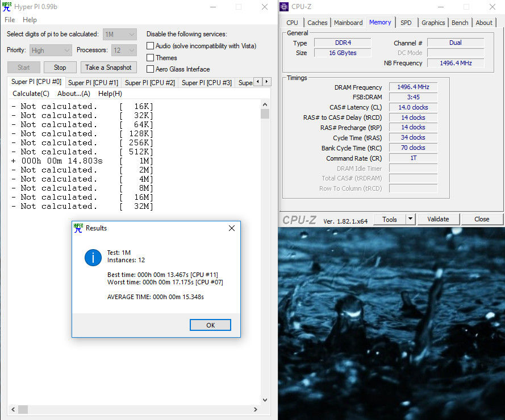Click the CPU-Z app icon in title bar
The height and width of the screenshot is (420, 505).
point(284,7)
